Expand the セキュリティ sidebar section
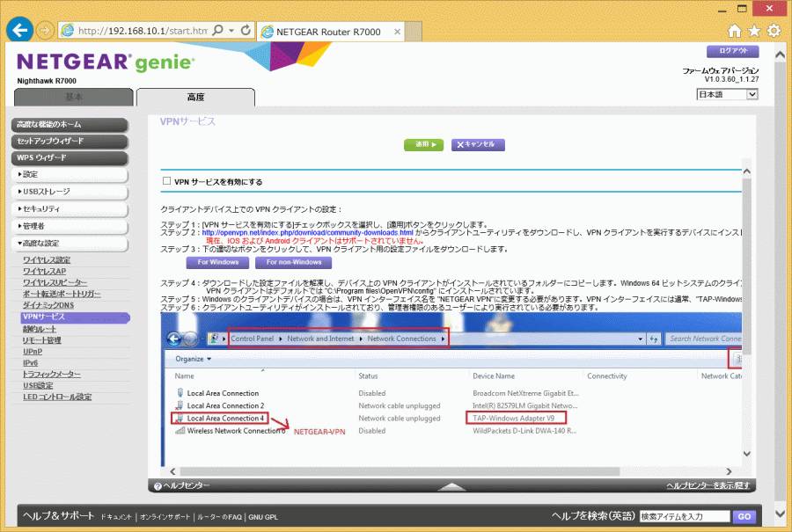Screen dimensions: 792x532 point(70,208)
